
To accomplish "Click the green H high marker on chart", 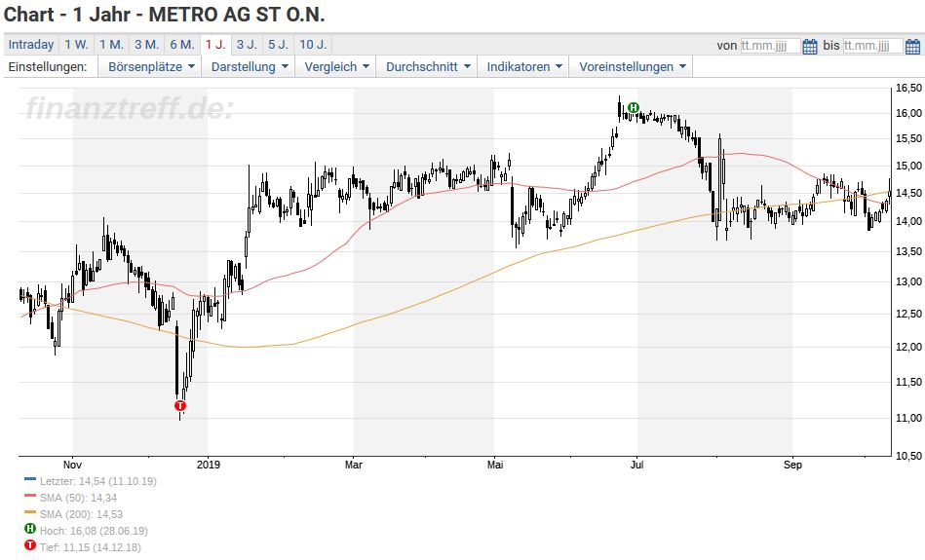I will coord(633,107).
